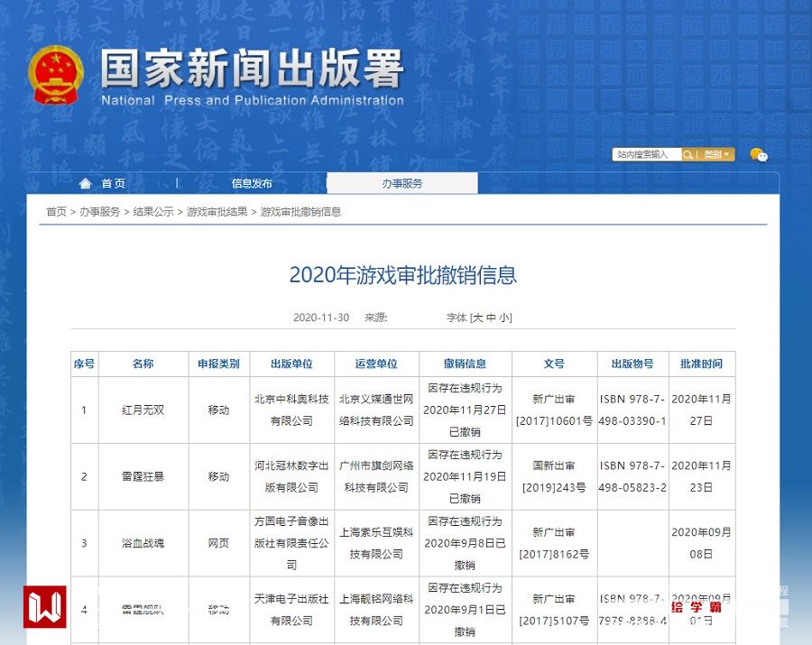Image resolution: width=812 pixels, height=645 pixels.
Task: Click breadcrumb link 办事服务
Action: 99,212
